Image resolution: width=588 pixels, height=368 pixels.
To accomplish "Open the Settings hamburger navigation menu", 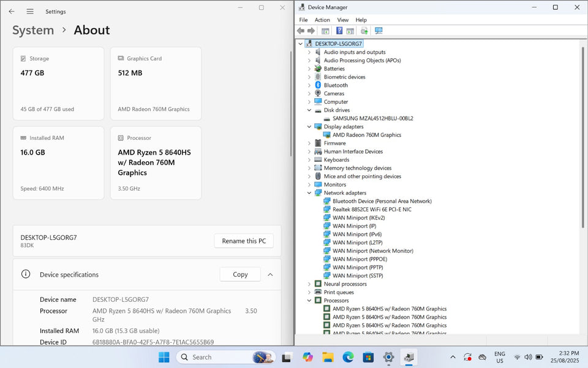I will [30, 12].
